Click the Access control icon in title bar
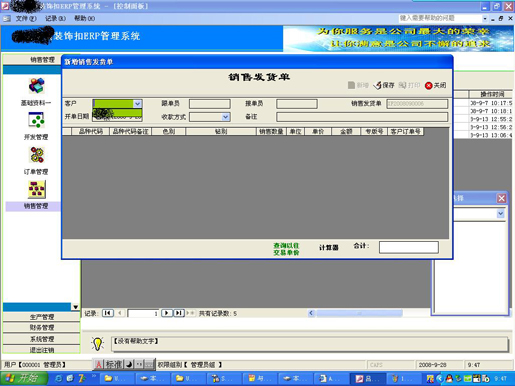This screenshot has width=515, height=386. (x=5, y=5)
